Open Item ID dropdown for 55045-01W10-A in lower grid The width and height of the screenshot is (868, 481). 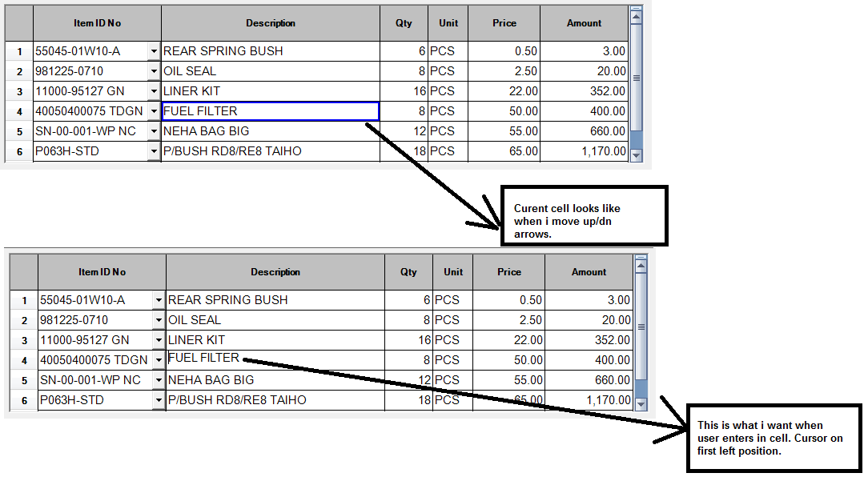tap(159, 301)
